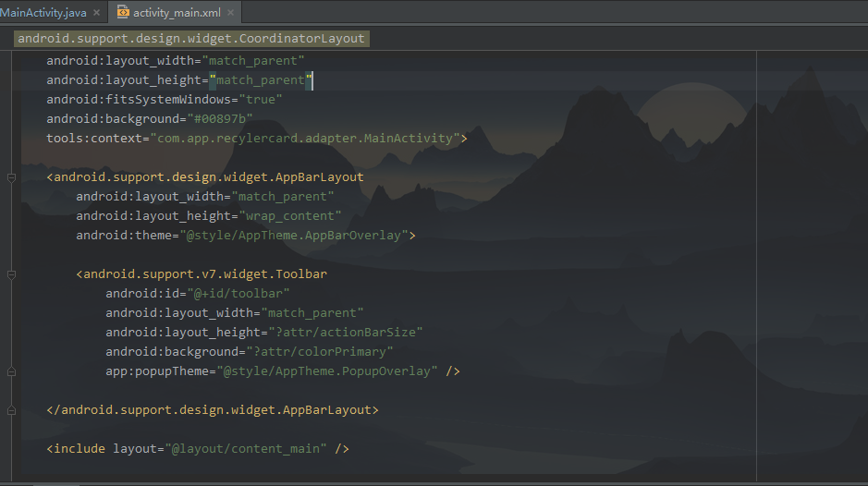Close the MainActivity.java tab
The width and height of the screenshot is (868, 486).
(96, 13)
